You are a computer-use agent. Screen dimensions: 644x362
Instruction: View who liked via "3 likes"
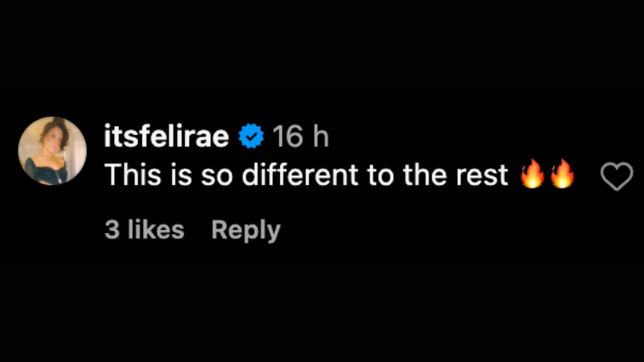[144, 230]
